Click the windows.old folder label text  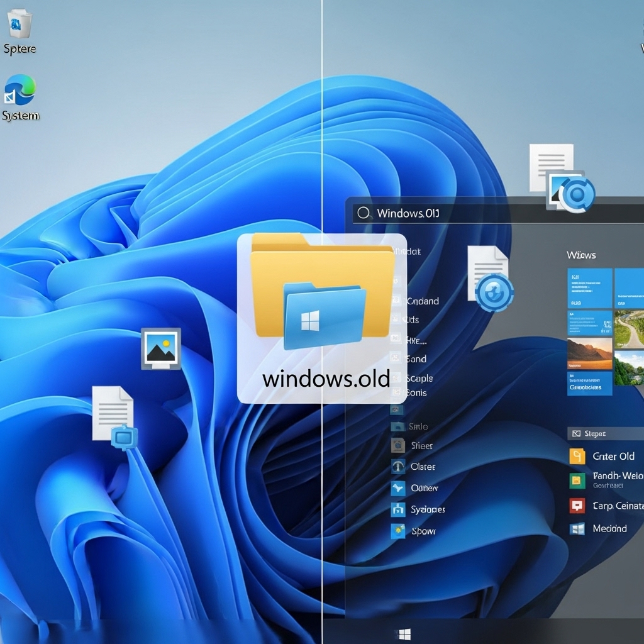click(x=326, y=379)
